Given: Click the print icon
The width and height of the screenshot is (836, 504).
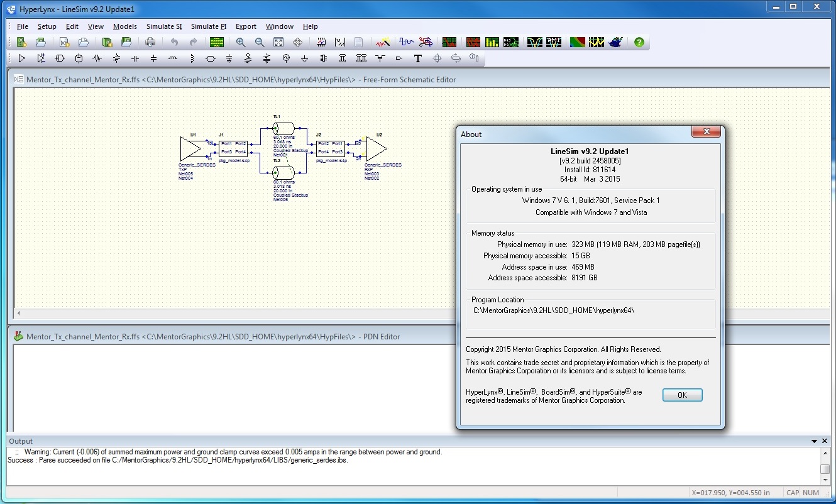Looking at the screenshot, I should pos(150,42).
